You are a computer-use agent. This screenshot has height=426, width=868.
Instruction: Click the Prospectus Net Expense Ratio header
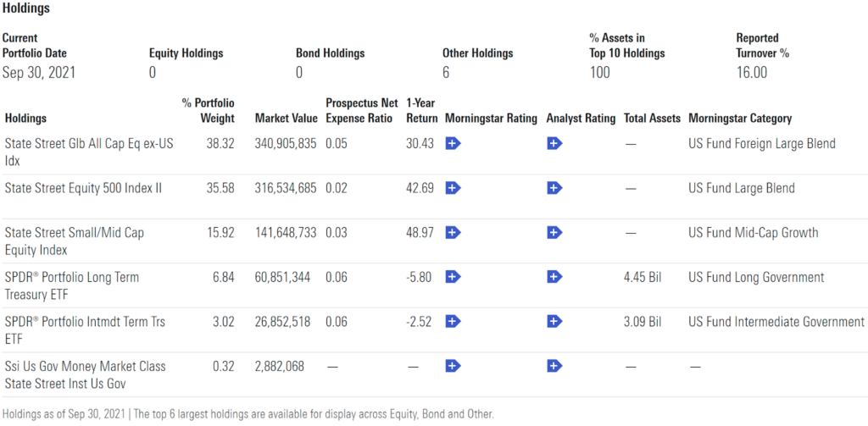(x=361, y=111)
